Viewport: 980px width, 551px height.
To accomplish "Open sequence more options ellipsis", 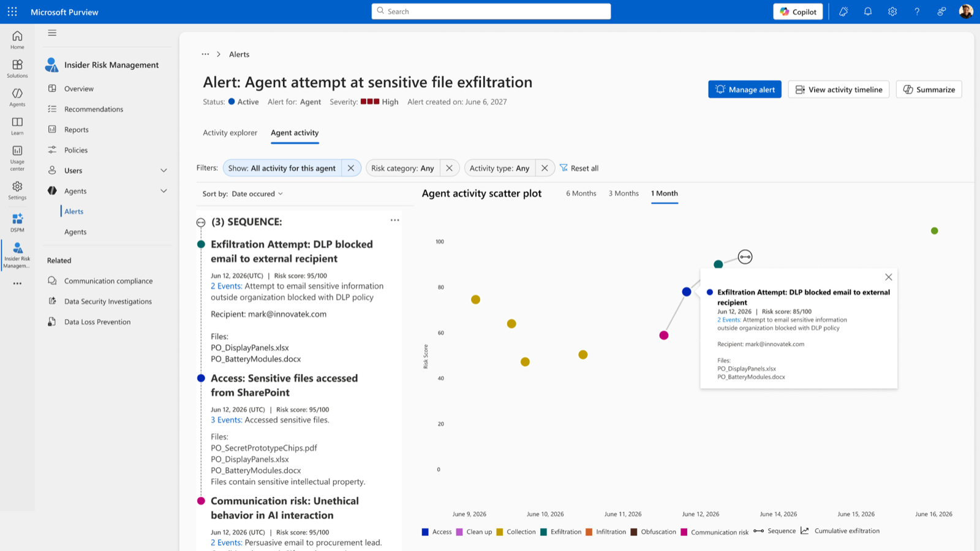I will click(394, 220).
